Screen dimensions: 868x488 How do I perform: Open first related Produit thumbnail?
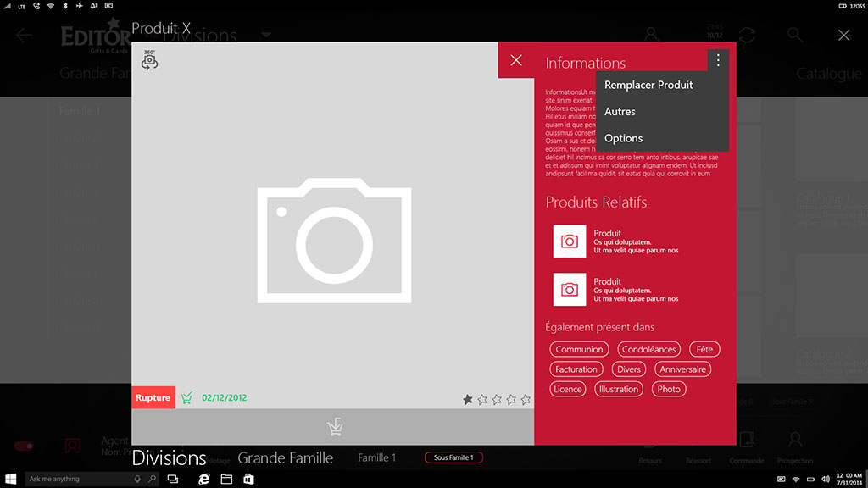[x=570, y=241]
